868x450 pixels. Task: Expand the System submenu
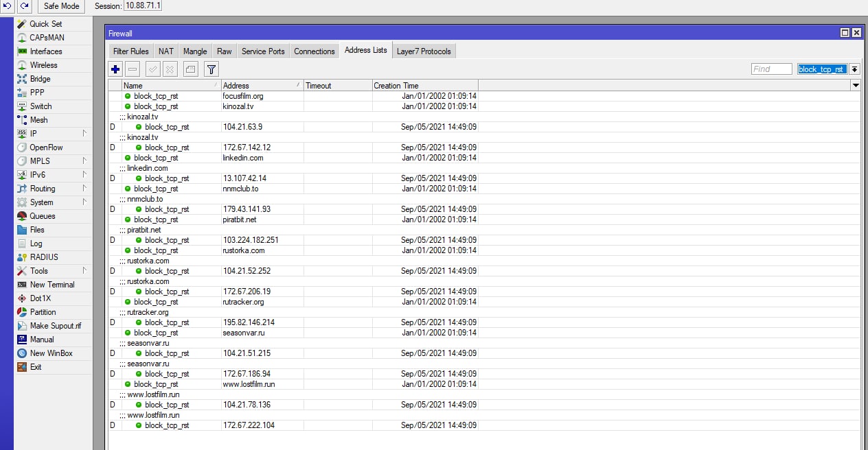coord(53,202)
